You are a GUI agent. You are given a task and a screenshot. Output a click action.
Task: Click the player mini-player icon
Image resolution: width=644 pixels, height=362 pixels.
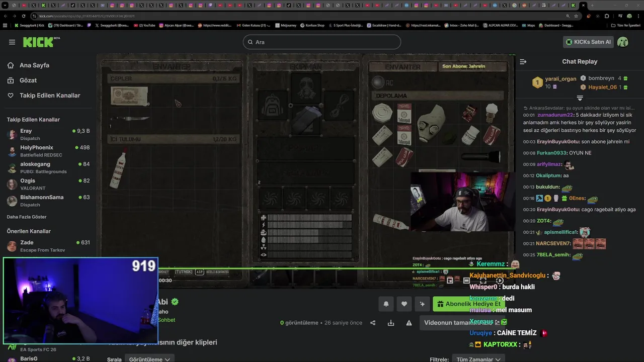coord(450,281)
